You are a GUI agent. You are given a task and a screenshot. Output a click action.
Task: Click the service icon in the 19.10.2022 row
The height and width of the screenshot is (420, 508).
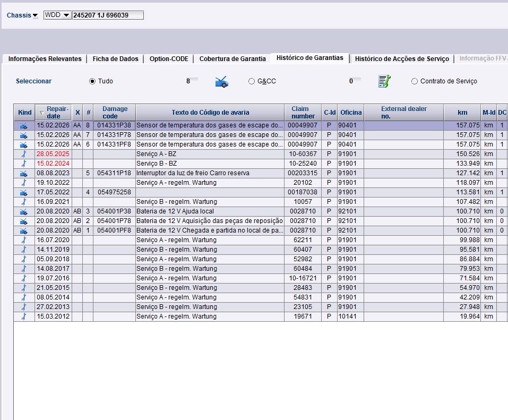(24, 183)
